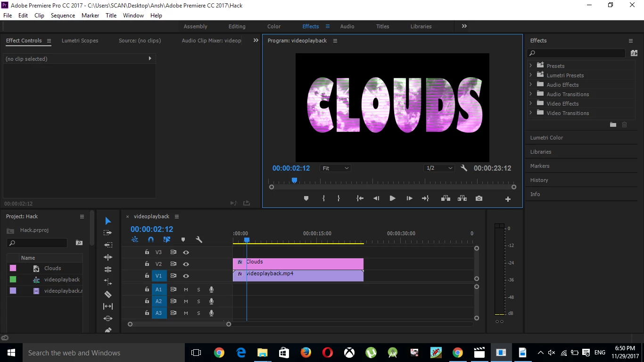
Task: Select the Rolling Edit tool
Action: [x=108, y=270]
